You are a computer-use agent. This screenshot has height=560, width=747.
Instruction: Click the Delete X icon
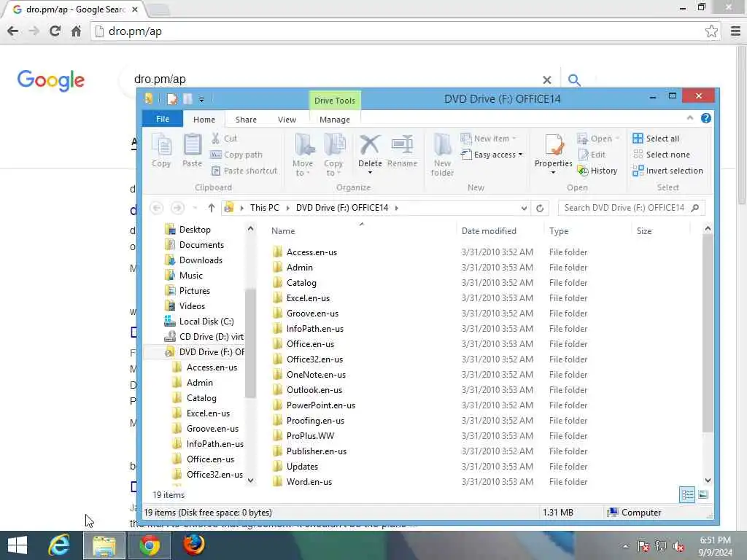point(370,144)
